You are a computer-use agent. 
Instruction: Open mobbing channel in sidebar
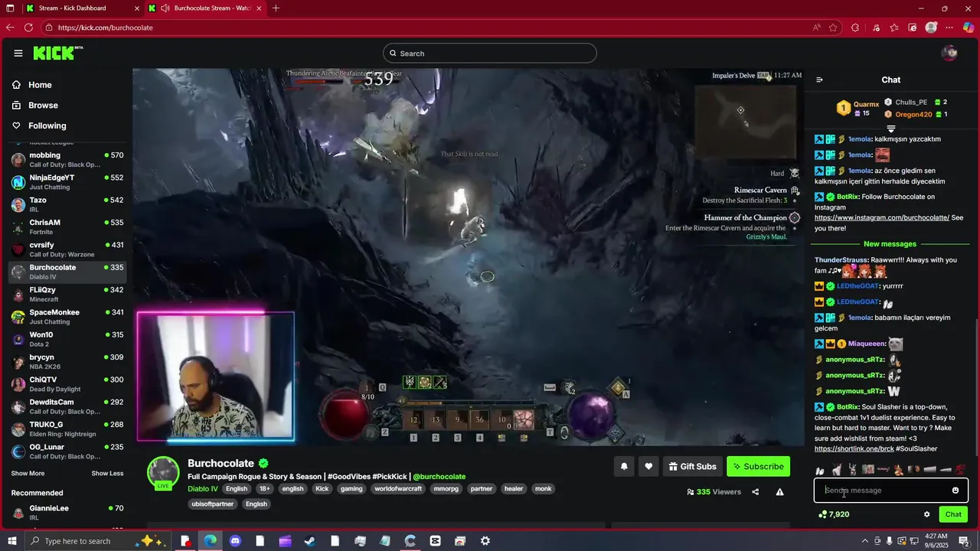click(67, 159)
